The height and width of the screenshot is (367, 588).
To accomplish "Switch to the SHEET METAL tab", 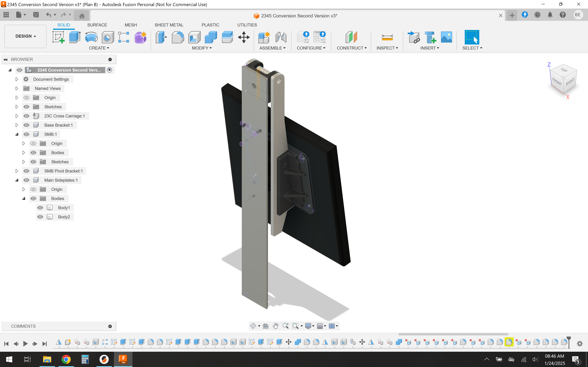I will point(169,25).
